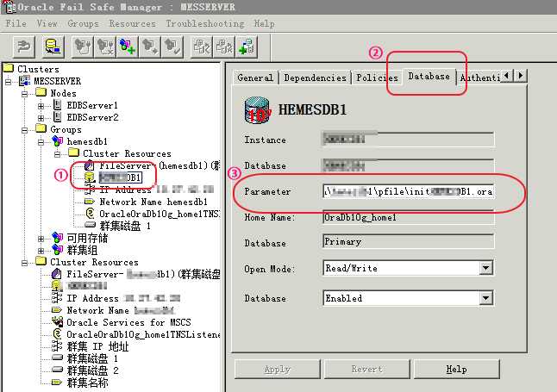Open the Resources menu
Screen dimensions: 557x392
coord(132,23)
